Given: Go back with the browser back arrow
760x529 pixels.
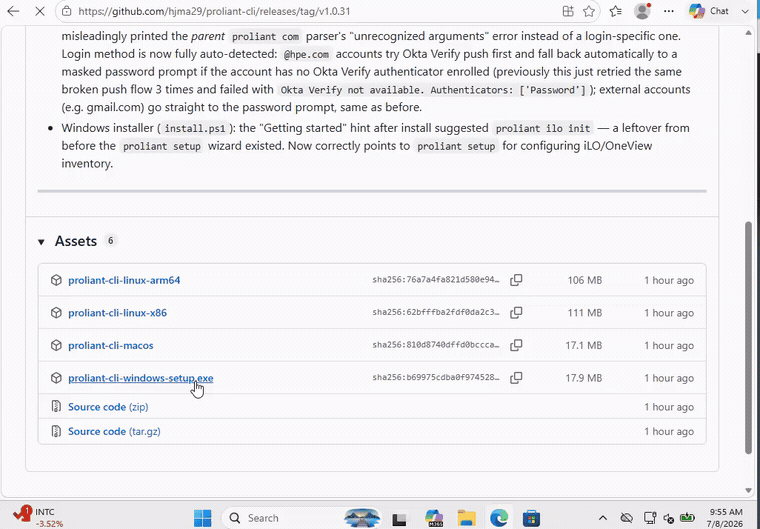Looking at the screenshot, I should click(x=13, y=11).
